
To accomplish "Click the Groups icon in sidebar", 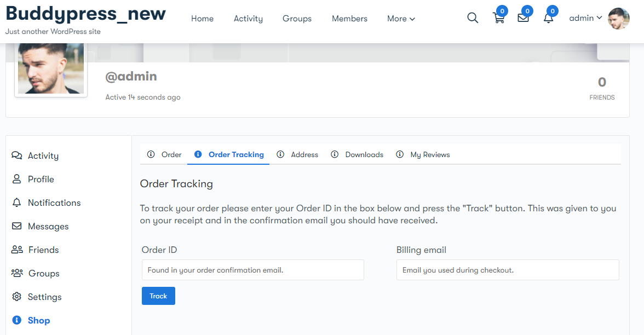I will [x=17, y=273].
